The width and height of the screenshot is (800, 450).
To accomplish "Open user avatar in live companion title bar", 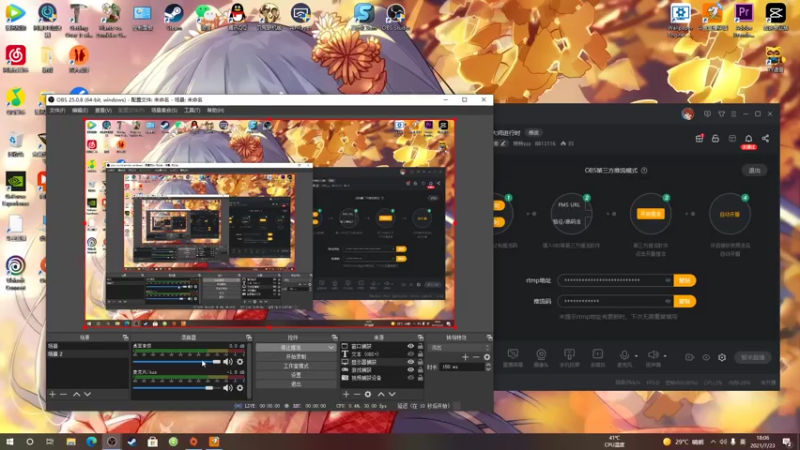I will coord(688,114).
